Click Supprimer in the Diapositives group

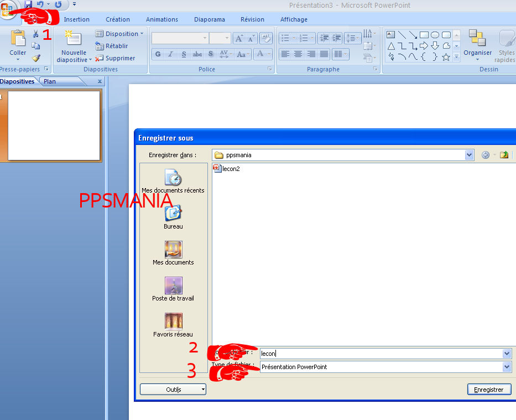116,58
